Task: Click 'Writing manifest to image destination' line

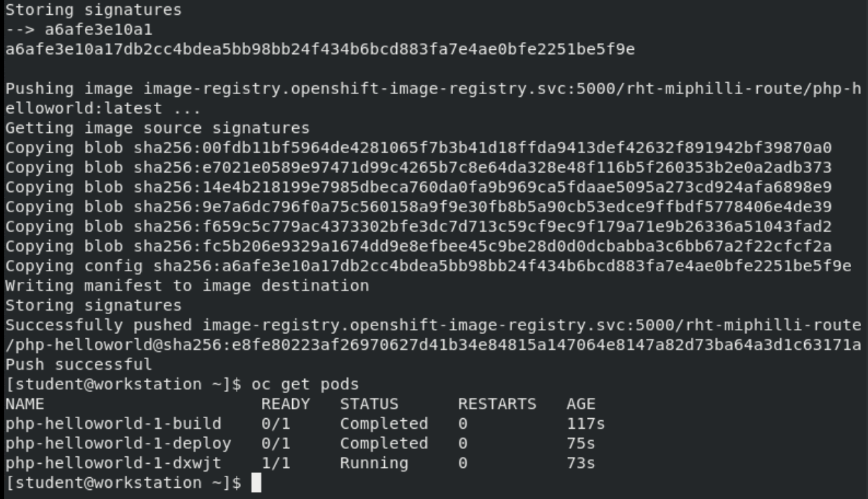Action: click(x=187, y=286)
